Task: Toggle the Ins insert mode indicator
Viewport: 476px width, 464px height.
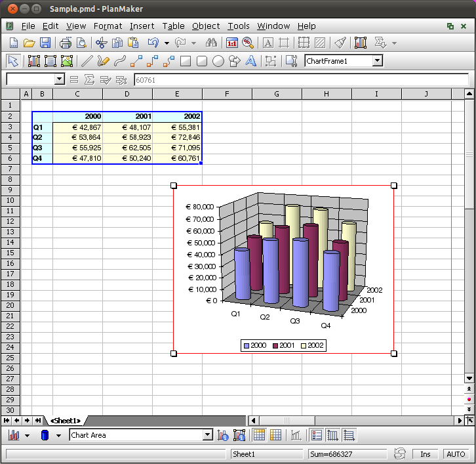Action: (426, 454)
